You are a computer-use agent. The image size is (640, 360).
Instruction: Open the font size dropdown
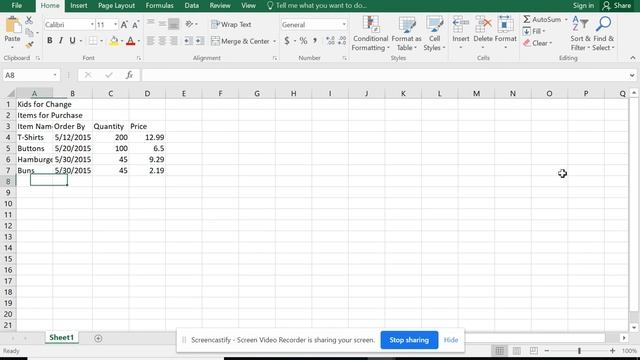116,25
